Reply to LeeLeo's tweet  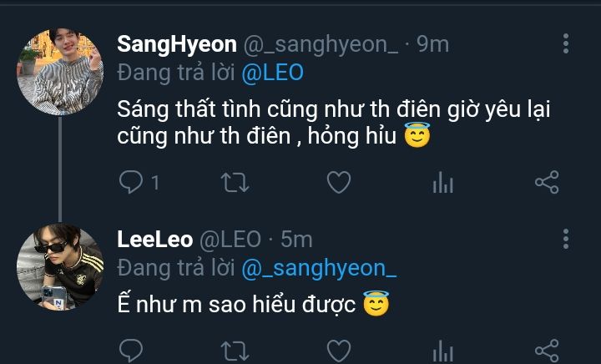tap(131, 350)
